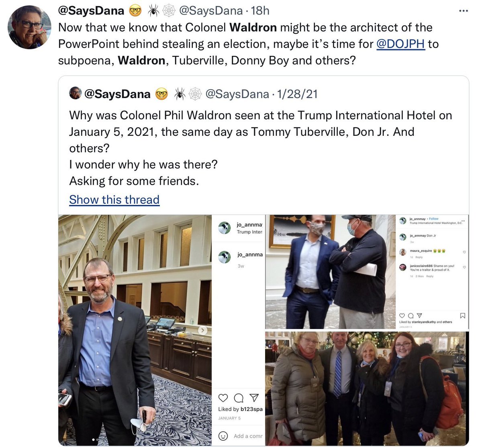Open the 1/28/21 quoted tweet timestamp
The width and height of the screenshot is (482, 448).
(x=297, y=94)
